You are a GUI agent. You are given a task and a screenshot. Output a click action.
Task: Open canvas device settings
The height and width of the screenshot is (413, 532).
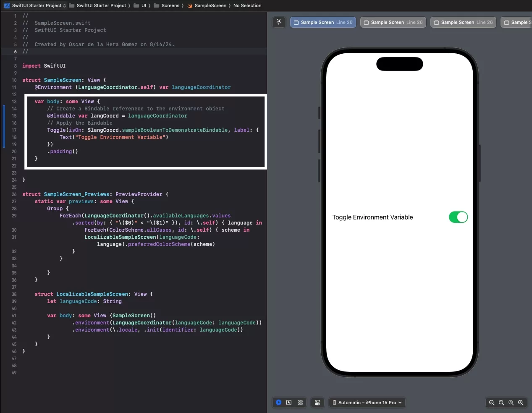pyautogui.click(x=317, y=403)
